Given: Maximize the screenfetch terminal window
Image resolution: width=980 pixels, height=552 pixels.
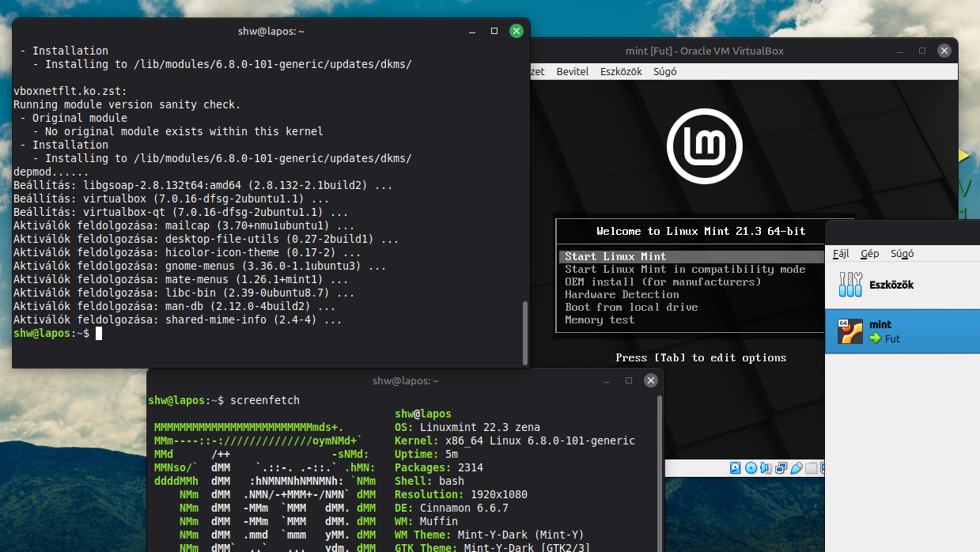Looking at the screenshot, I should tap(629, 380).
